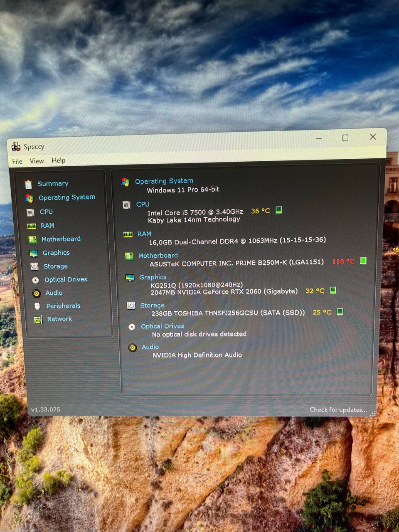The width and height of the screenshot is (399, 532).
Task: Click the Graphics monitor icon in summary panel
Action: point(130,278)
